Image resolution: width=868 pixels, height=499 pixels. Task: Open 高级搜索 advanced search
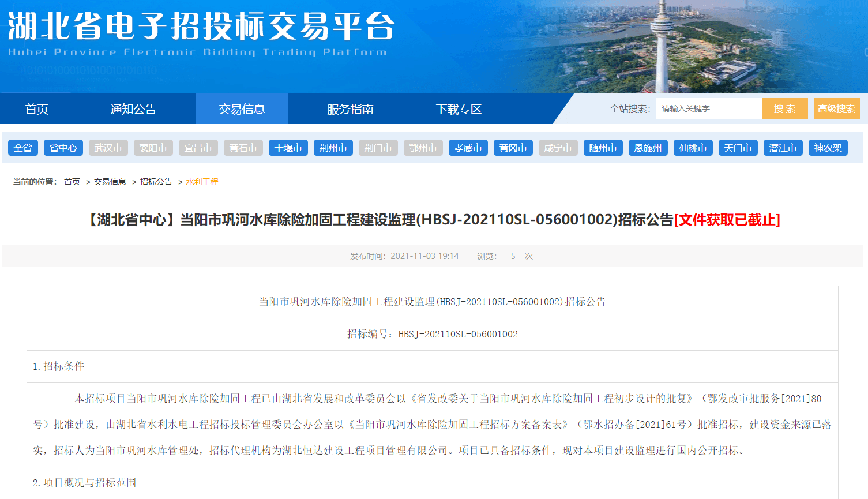pos(836,108)
